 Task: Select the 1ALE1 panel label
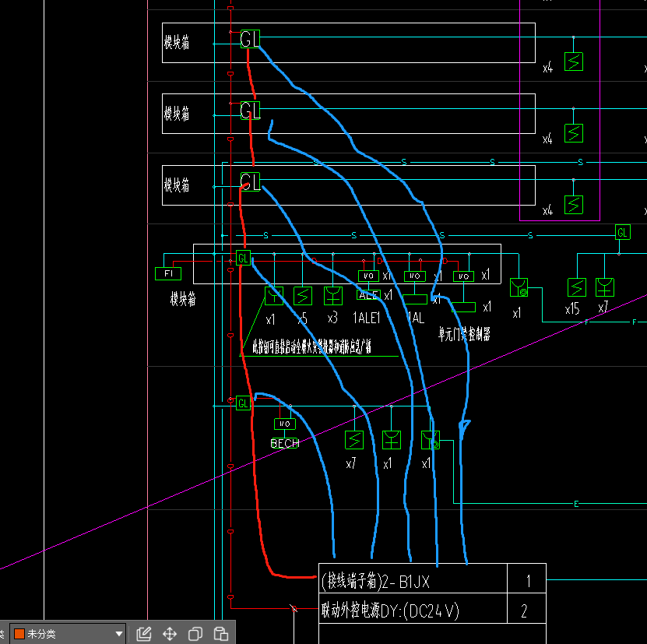click(366, 318)
